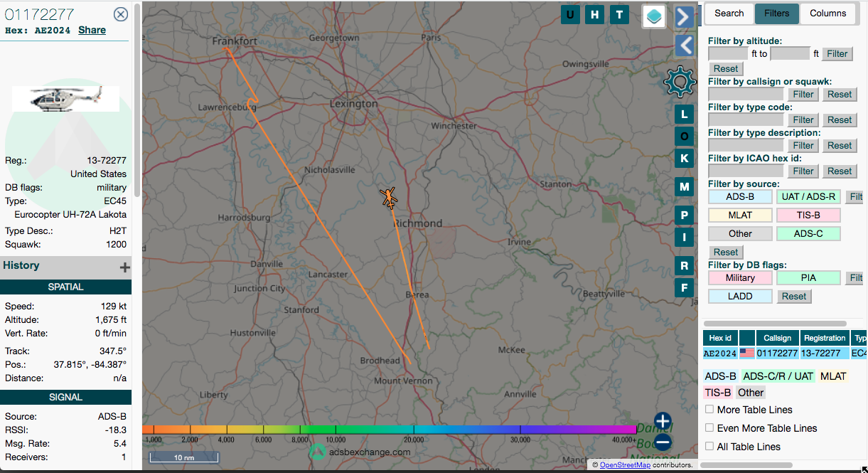The height and width of the screenshot is (473, 868).
Task: Toggle the K map option button
Action: 684,158
